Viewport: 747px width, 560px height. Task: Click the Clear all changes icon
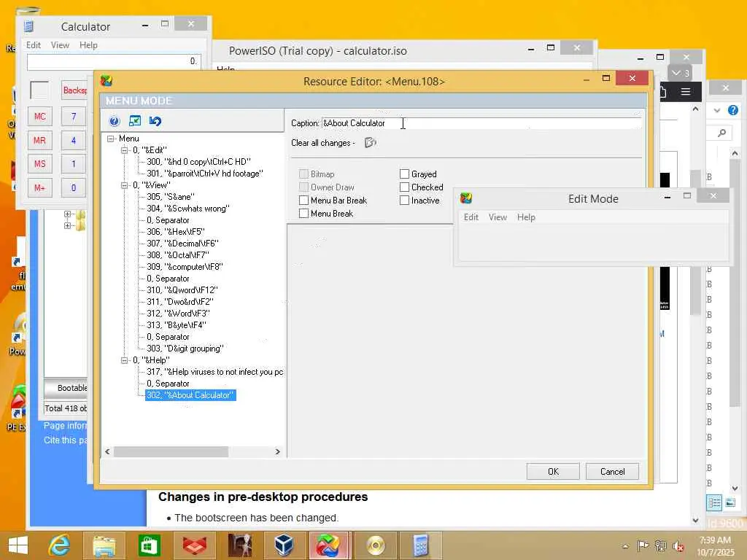(370, 142)
